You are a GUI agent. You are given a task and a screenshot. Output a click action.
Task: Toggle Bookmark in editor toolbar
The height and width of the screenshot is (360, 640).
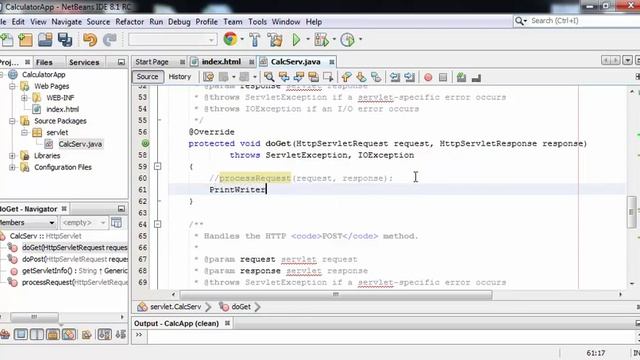[376, 77]
